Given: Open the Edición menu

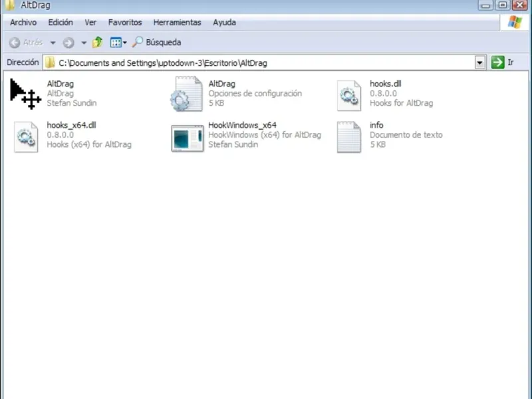Looking at the screenshot, I should 61,23.
